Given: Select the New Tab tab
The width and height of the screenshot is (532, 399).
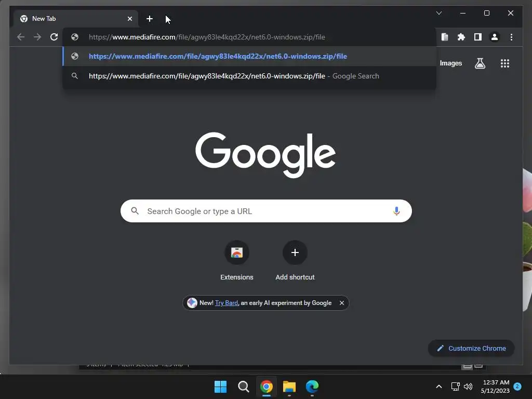Looking at the screenshot, I should (76, 19).
